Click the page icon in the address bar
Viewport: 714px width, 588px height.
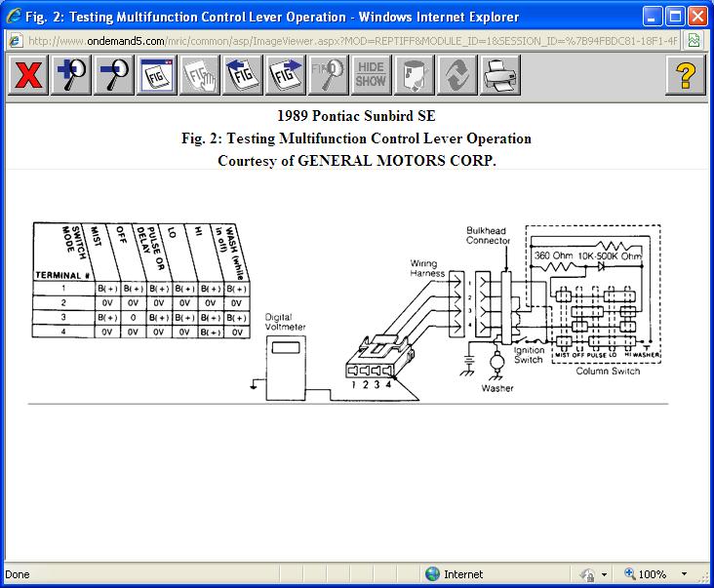pos(16,41)
